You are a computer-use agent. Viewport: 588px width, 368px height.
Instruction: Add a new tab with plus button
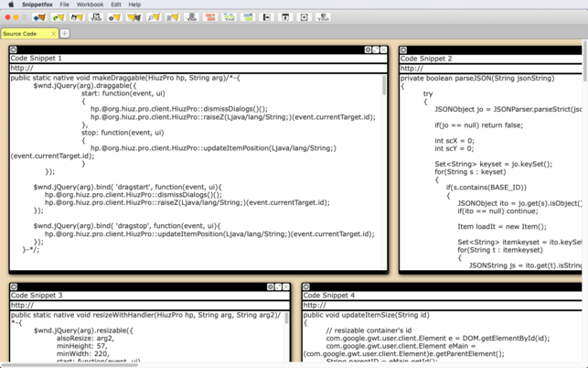click(x=65, y=34)
